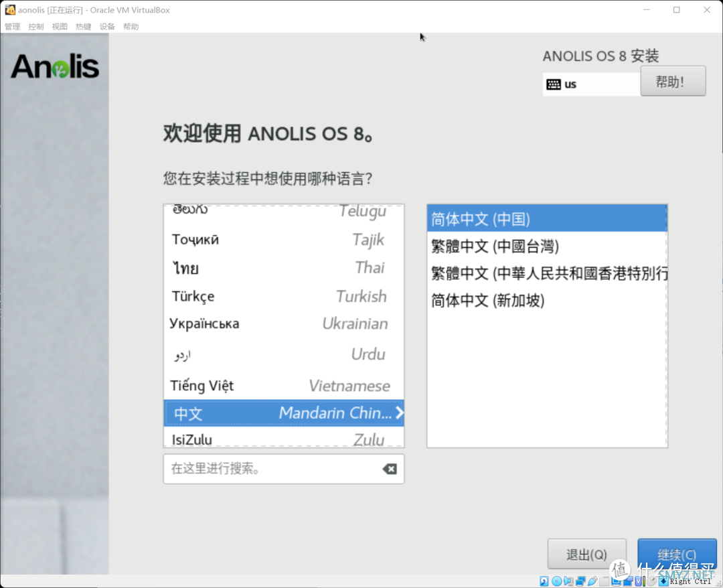The height and width of the screenshot is (588, 723).
Task: Maximize the VirtualBox window
Action: tap(676, 9)
